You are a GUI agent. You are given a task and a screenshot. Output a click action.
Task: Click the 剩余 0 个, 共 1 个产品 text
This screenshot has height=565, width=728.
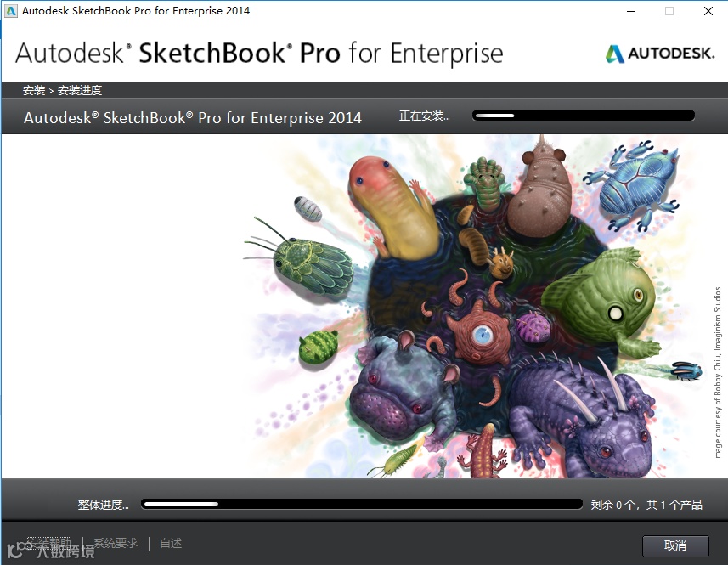click(646, 505)
